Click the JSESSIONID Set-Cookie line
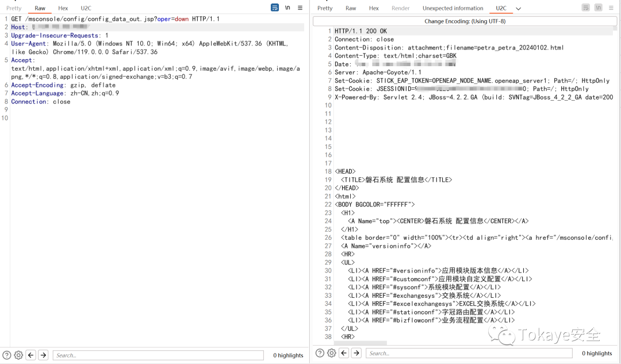Viewport: 621px width, 364px height. (x=461, y=89)
